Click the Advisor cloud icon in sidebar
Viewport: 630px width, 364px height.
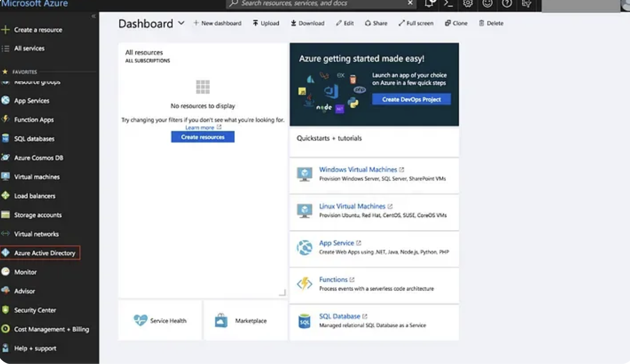[6, 291]
